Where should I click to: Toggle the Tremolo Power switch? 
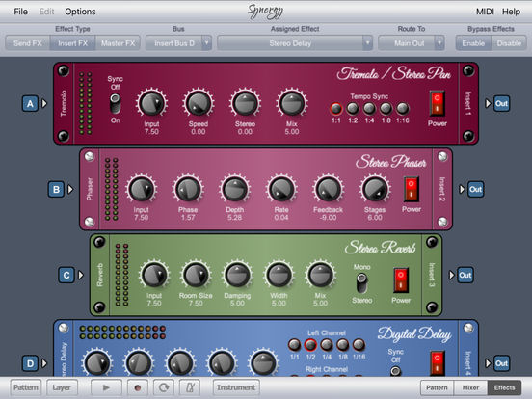[437, 103]
